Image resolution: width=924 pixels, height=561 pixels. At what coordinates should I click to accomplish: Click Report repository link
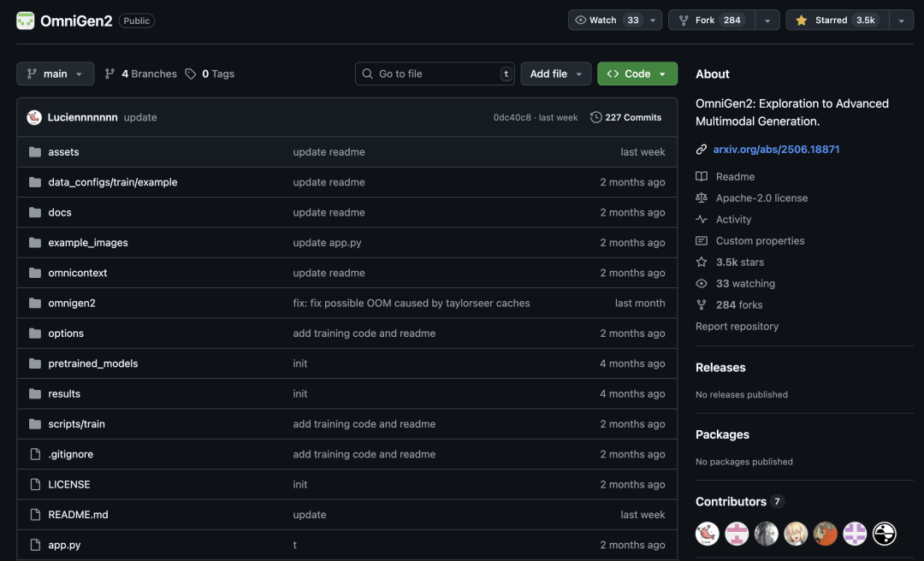point(737,326)
